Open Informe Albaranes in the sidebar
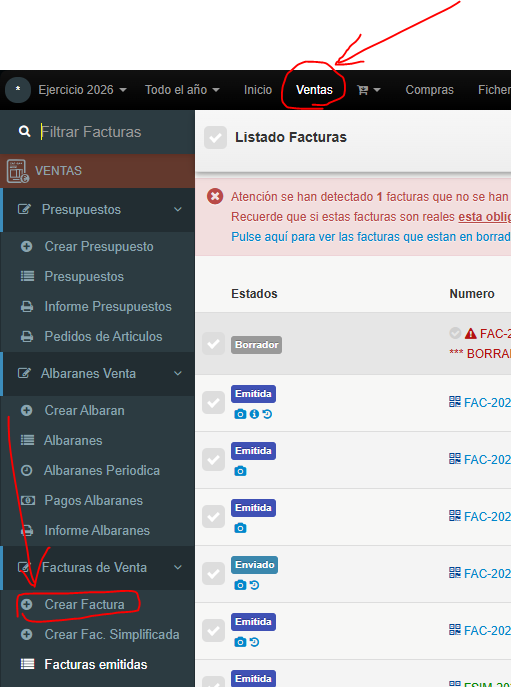The image size is (511, 687). tap(97, 531)
